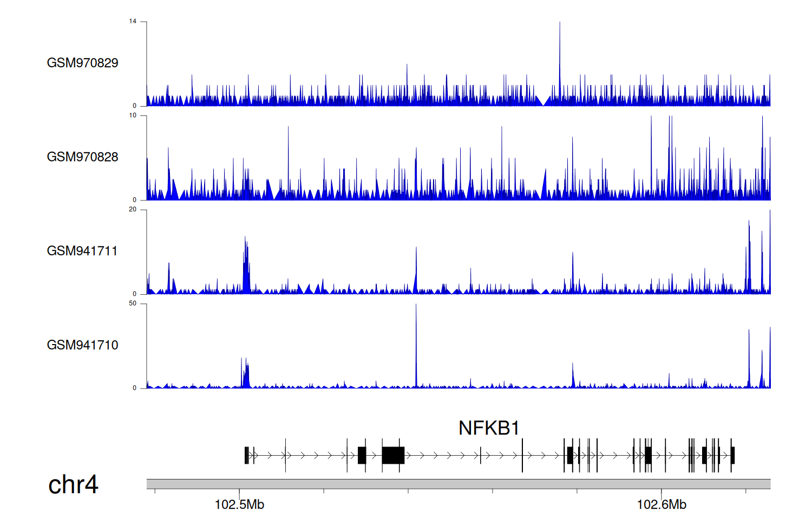The width and height of the screenshot is (812, 531).
Task: Click the GSM941711 track name
Action: (x=82, y=251)
